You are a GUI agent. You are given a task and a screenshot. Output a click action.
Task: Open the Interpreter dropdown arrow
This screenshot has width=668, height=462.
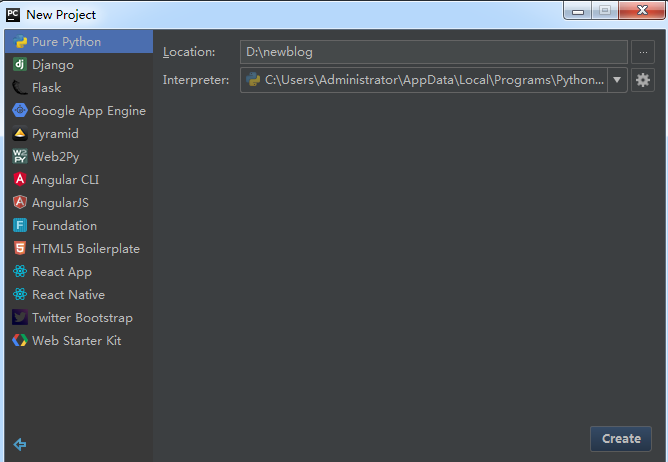click(617, 80)
